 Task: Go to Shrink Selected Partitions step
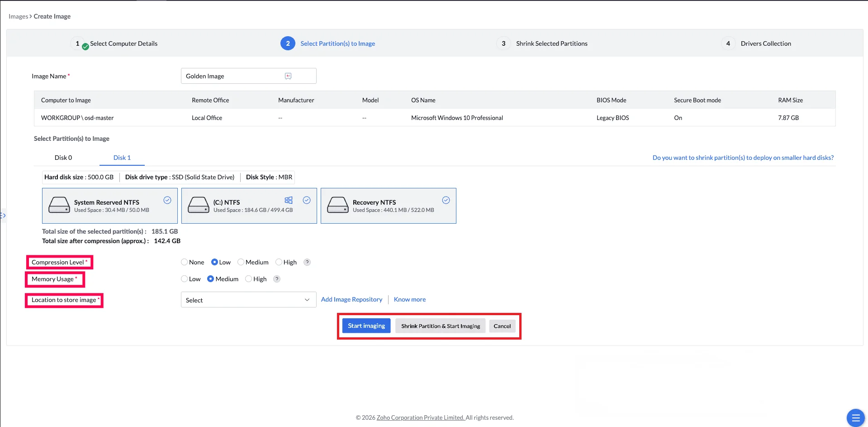pos(552,43)
